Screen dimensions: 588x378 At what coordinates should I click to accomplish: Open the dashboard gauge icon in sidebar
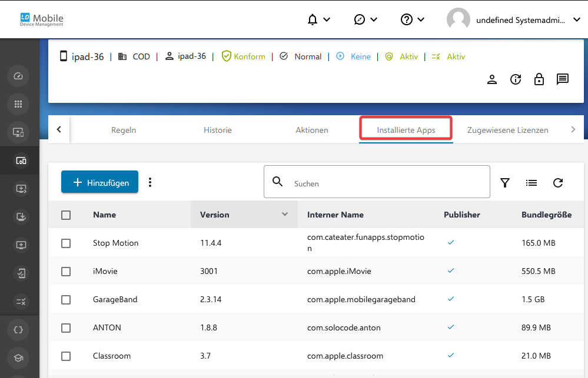pos(18,76)
